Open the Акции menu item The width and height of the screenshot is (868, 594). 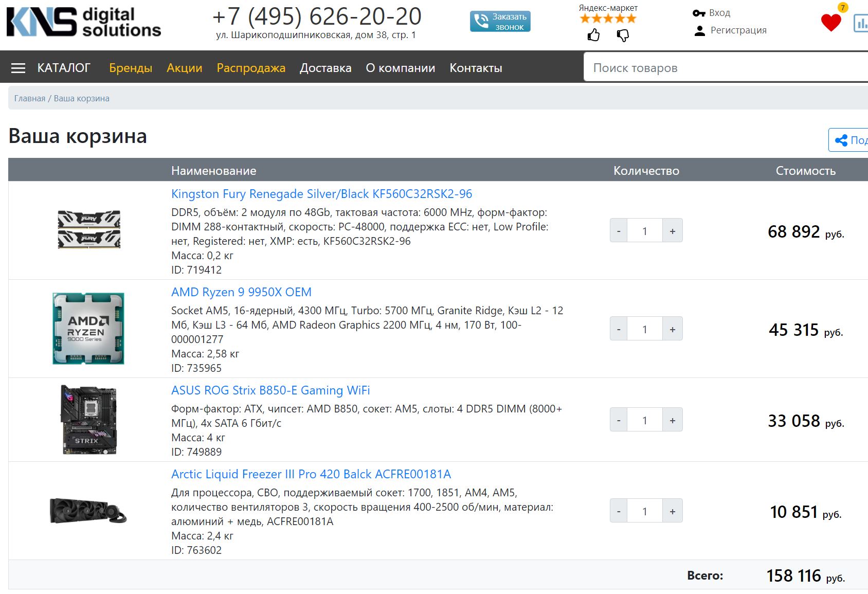(x=185, y=68)
